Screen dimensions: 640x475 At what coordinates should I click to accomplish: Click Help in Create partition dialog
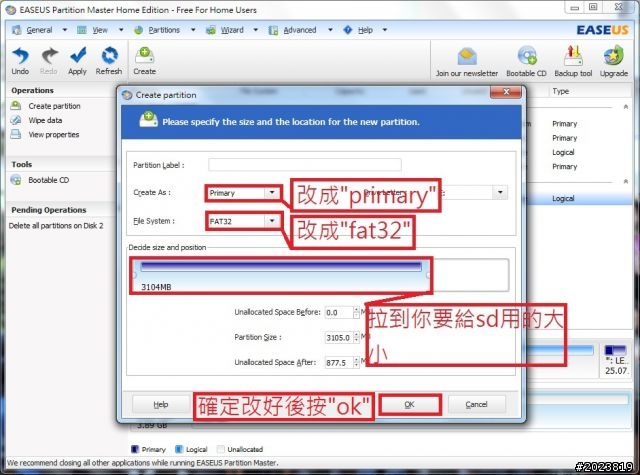161,404
